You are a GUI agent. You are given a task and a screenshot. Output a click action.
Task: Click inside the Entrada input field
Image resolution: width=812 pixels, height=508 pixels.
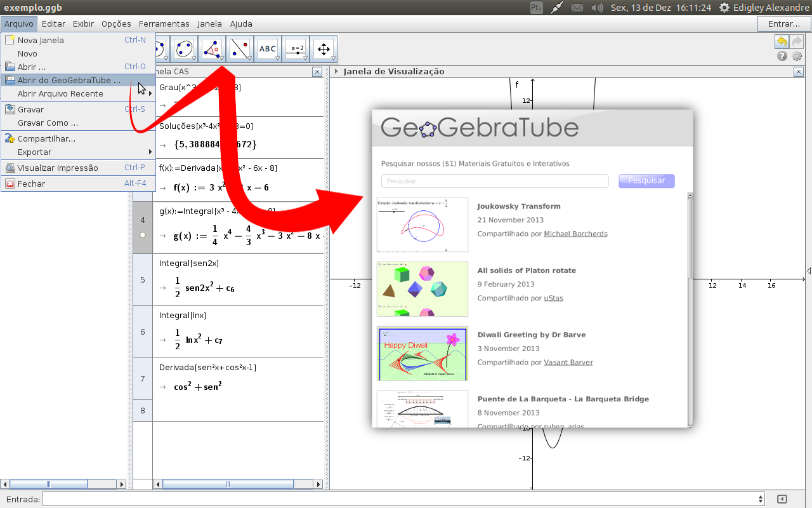[x=254, y=498]
